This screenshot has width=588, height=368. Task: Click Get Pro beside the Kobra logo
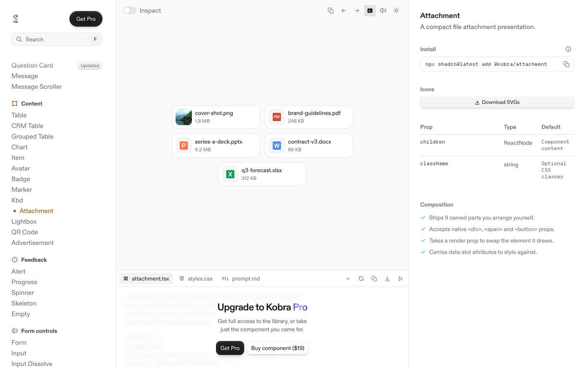coord(86,19)
